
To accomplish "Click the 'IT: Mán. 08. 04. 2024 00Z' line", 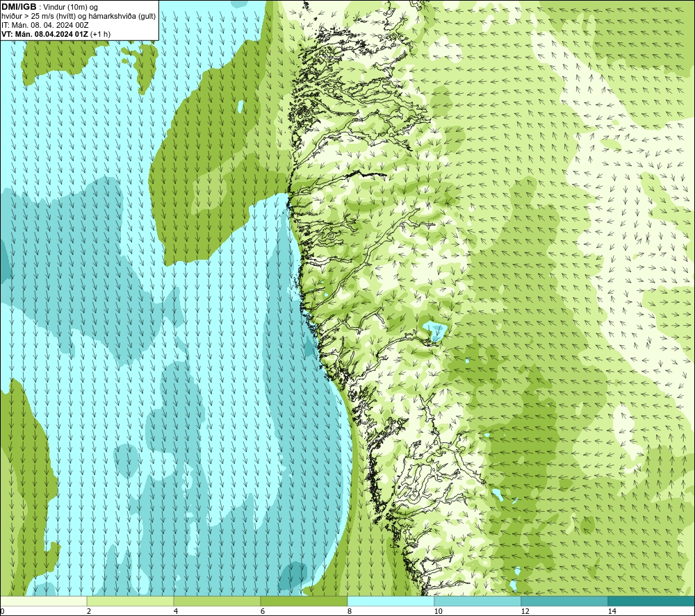I will pyautogui.click(x=44, y=25).
